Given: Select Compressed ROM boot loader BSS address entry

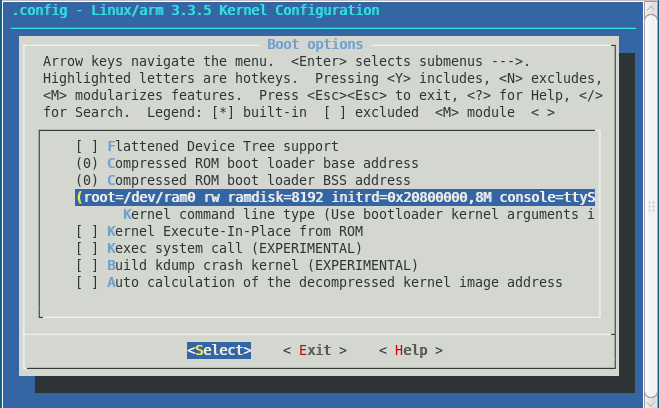Looking at the screenshot, I should 243,180.
